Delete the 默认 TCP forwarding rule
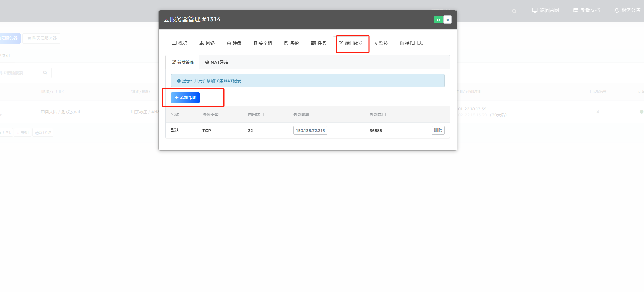 [x=438, y=131]
